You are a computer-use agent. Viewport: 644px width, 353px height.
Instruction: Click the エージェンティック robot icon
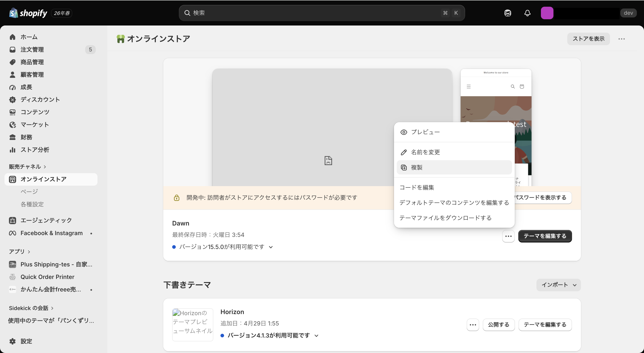(x=13, y=220)
